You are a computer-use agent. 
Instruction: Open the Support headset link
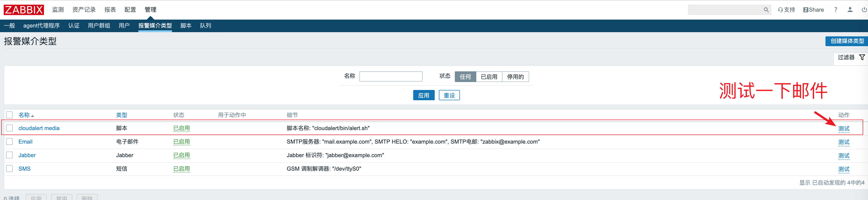pyautogui.click(x=786, y=10)
